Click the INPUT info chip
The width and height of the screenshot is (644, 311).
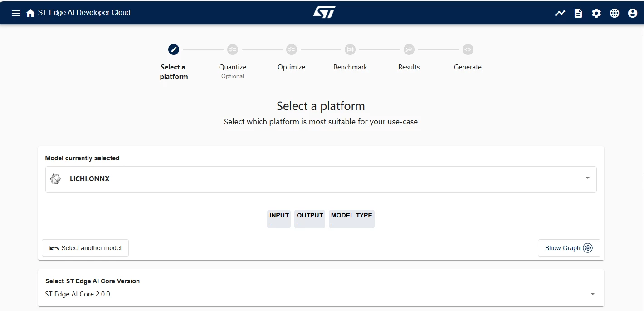tap(279, 219)
